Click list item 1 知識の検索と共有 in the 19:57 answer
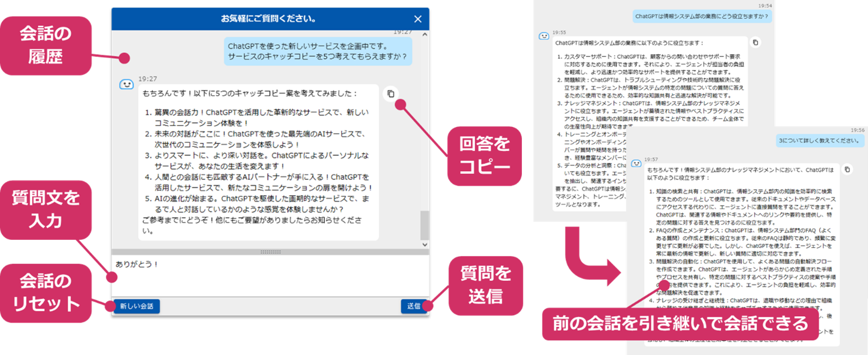Viewport: 868px width, 355px height. 742,207
